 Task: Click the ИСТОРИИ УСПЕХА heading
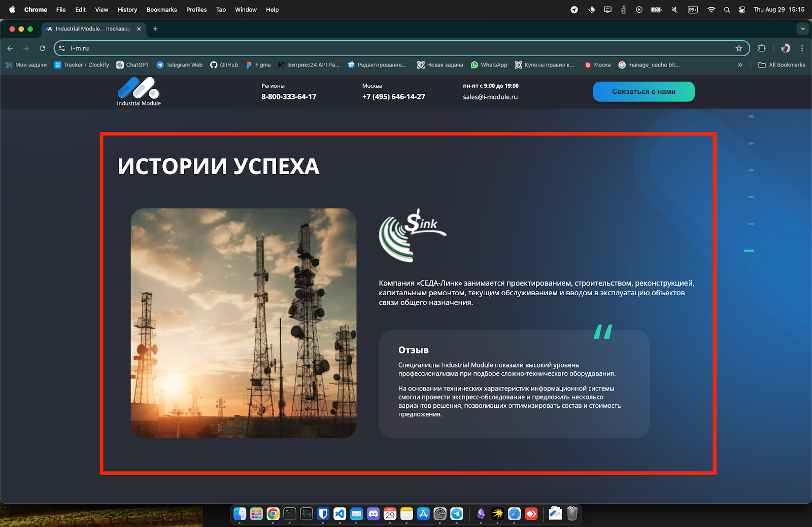(x=219, y=166)
